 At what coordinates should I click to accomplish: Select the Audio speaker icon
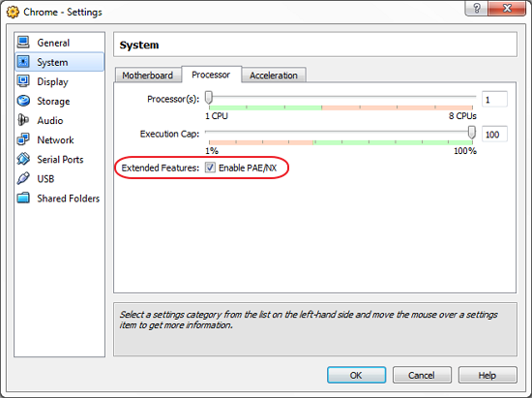(23, 120)
